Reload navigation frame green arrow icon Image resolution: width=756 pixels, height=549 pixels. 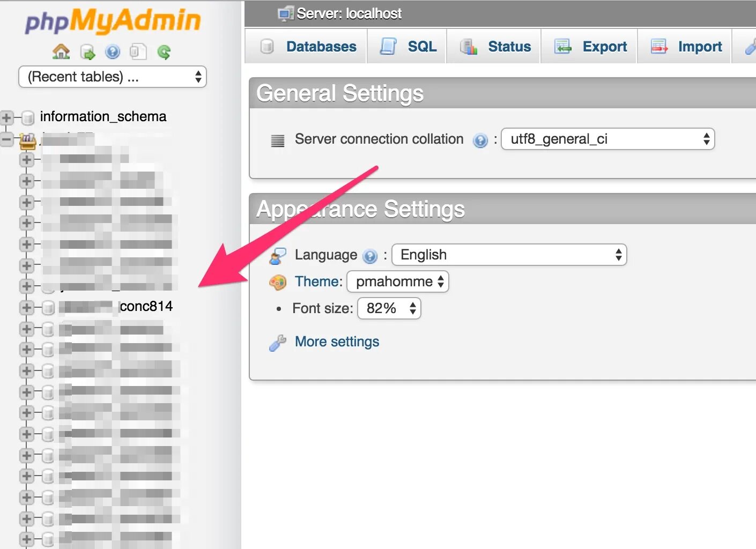pos(164,52)
